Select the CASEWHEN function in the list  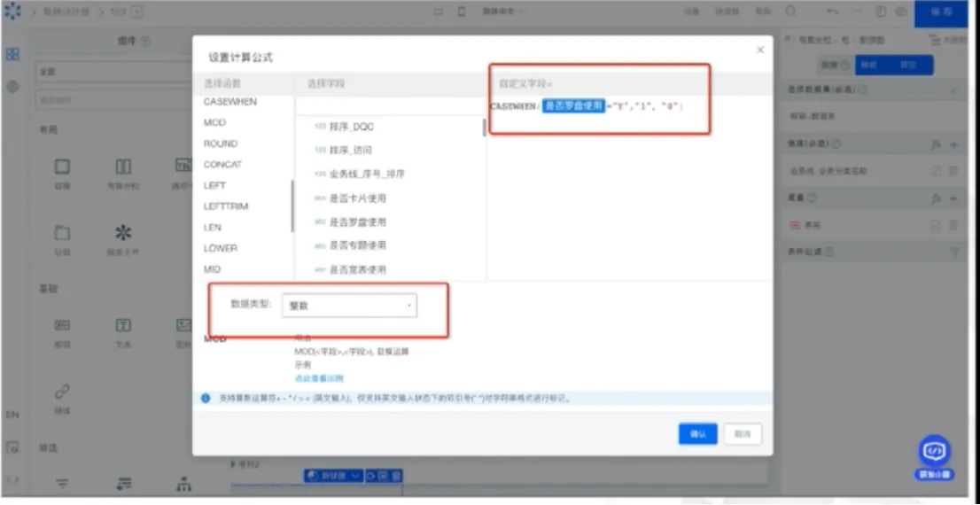(x=230, y=101)
